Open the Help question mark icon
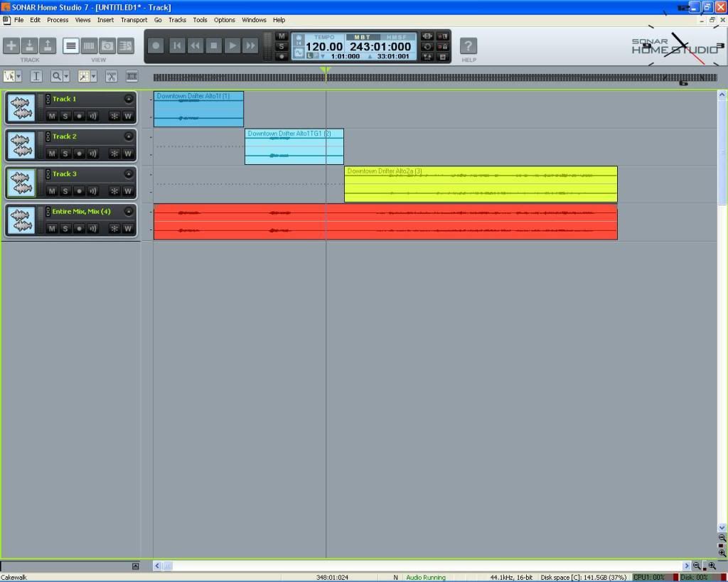 click(x=468, y=46)
